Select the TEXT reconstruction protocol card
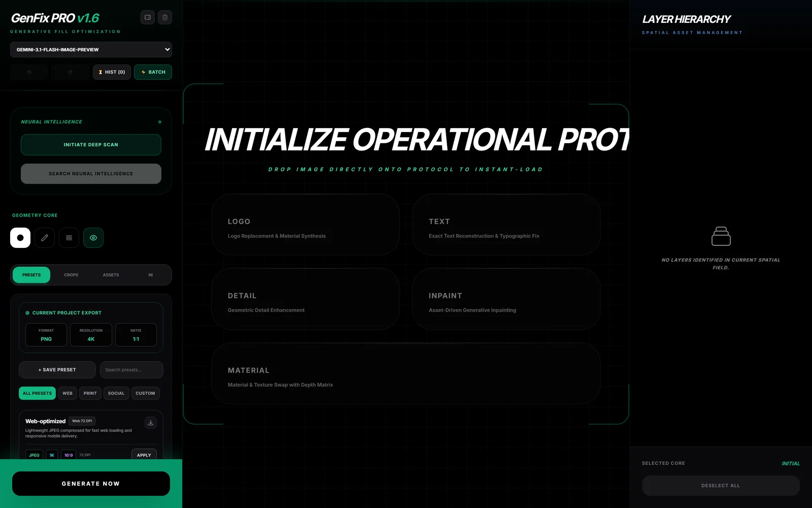 [x=506, y=225]
